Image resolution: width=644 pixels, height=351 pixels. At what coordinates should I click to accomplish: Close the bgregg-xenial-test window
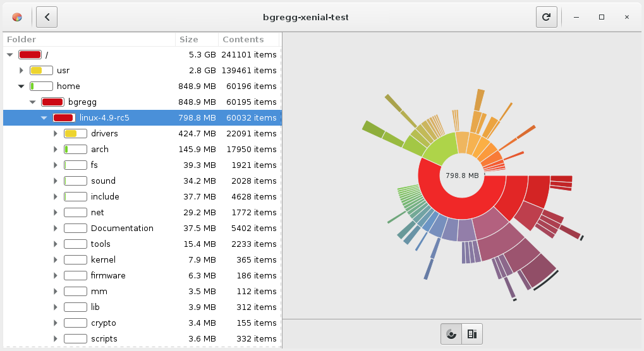coord(626,17)
